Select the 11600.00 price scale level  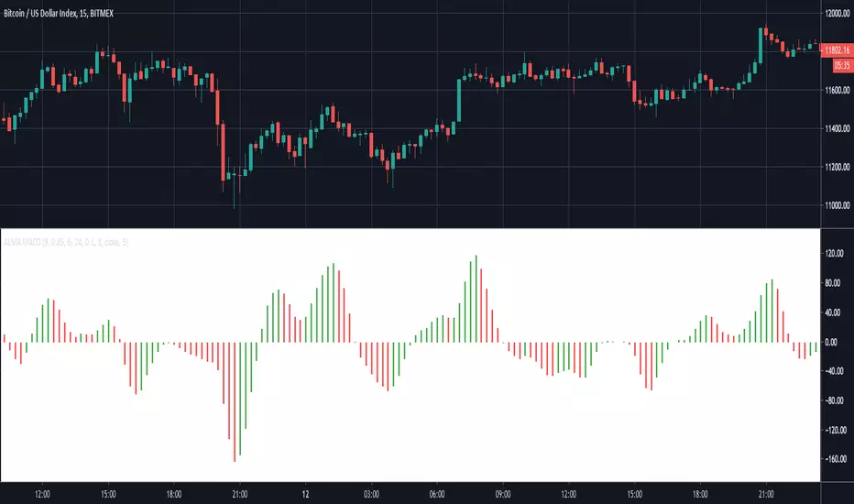(838, 90)
